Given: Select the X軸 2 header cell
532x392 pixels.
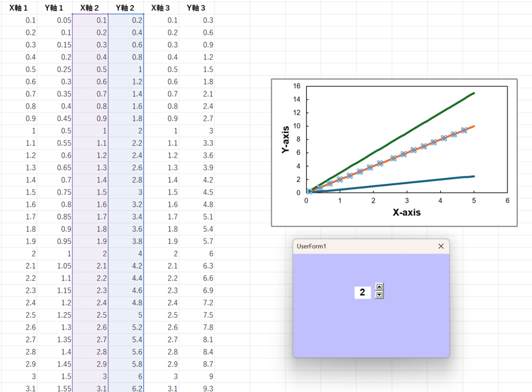Looking at the screenshot, I should tap(90, 7).
